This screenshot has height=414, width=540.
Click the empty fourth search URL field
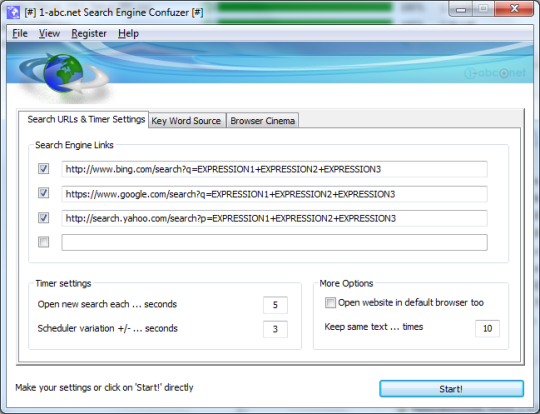[274, 242]
